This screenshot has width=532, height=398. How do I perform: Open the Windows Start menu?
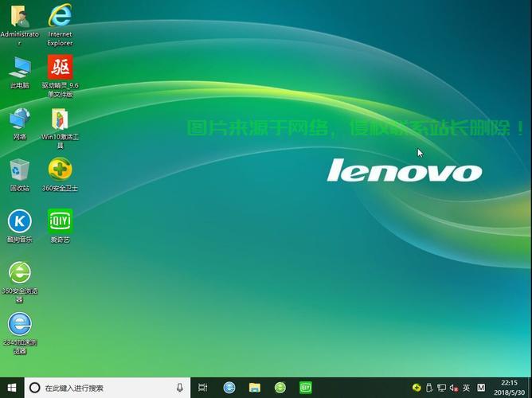coord(11,388)
